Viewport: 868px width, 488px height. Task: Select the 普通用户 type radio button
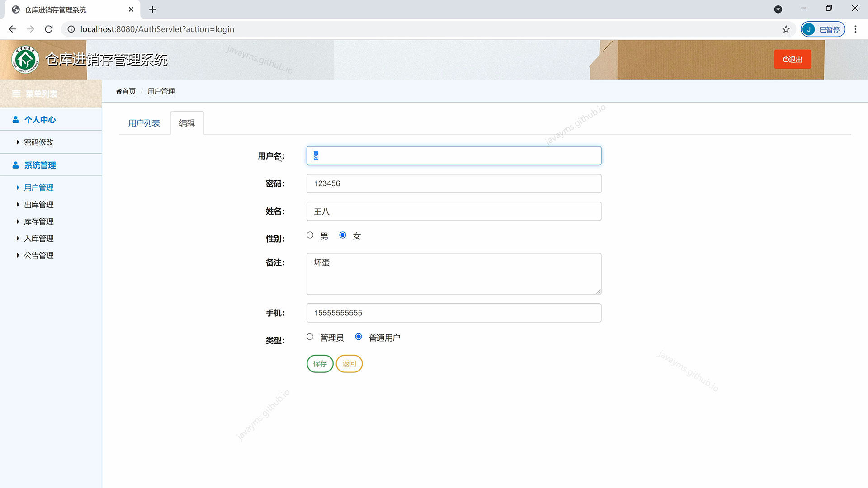(x=359, y=337)
